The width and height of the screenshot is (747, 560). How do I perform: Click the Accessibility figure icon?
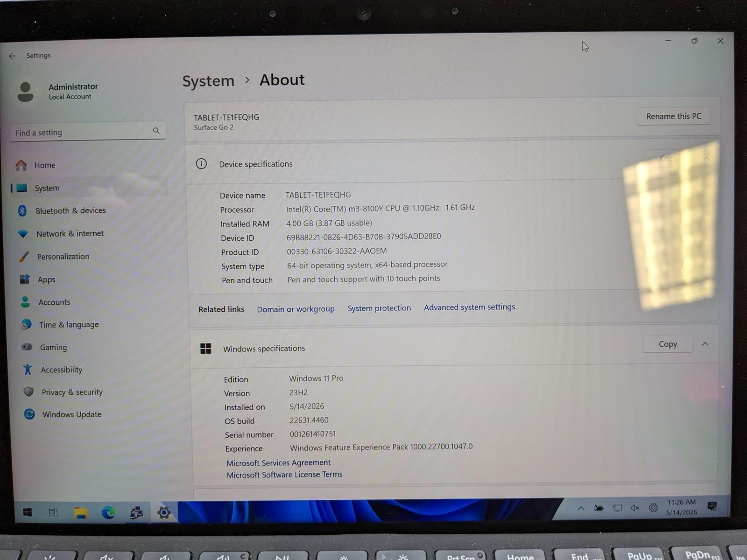28,369
